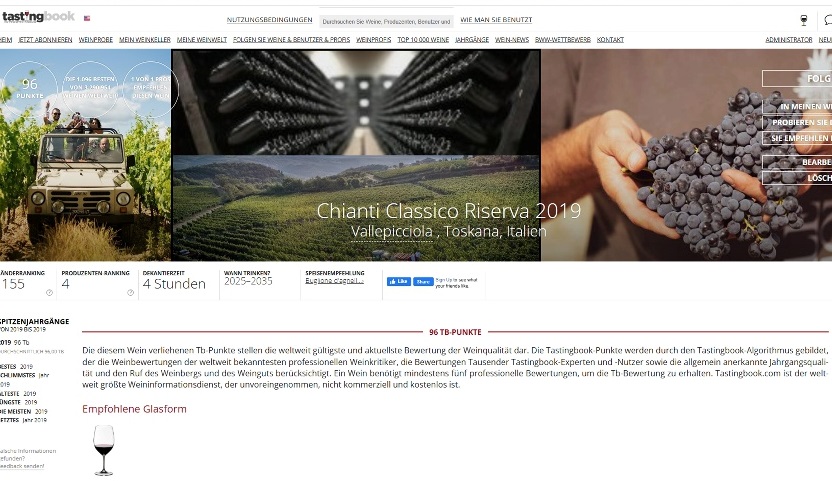Click the Facebook Share button
832x481 pixels.
[423, 281]
